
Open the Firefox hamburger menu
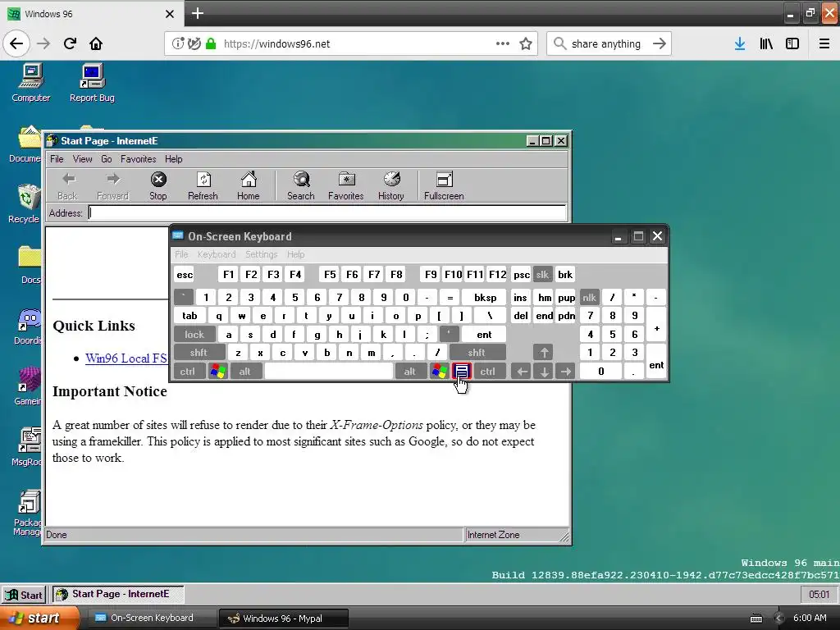pyautogui.click(x=824, y=44)
